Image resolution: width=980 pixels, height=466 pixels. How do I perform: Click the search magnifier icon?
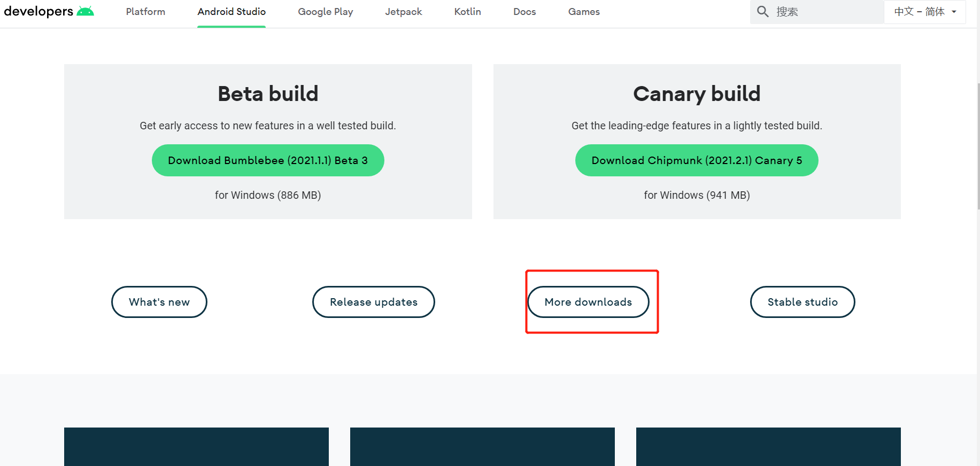[x=763, y=11]
